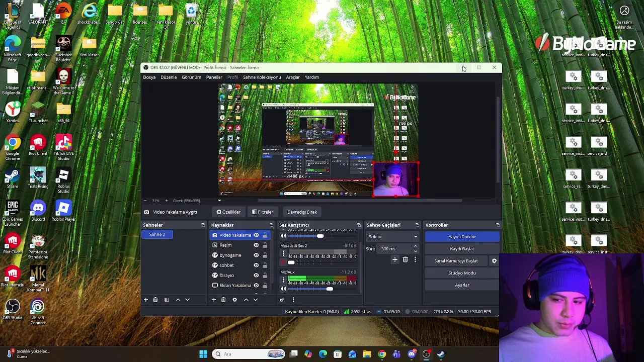Viewport: 644px width, 362px height.
Task: Move selected source up in Kaynaklar
Action: [246, 300]
